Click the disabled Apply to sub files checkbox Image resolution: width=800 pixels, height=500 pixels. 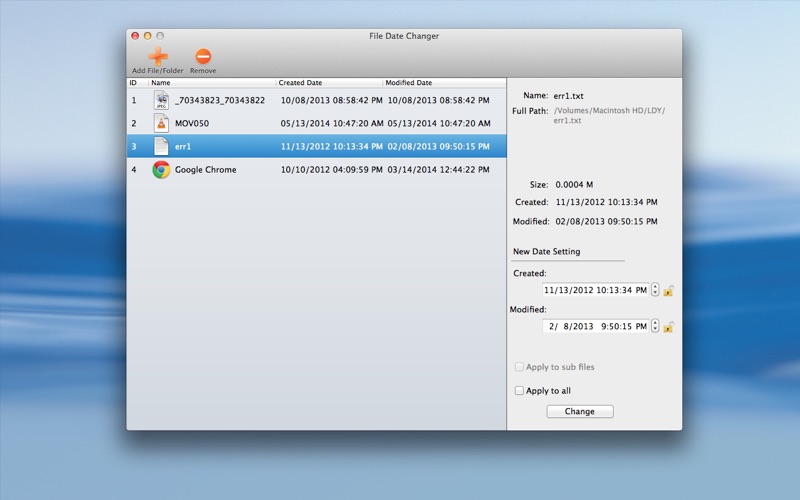pos(519,367)
